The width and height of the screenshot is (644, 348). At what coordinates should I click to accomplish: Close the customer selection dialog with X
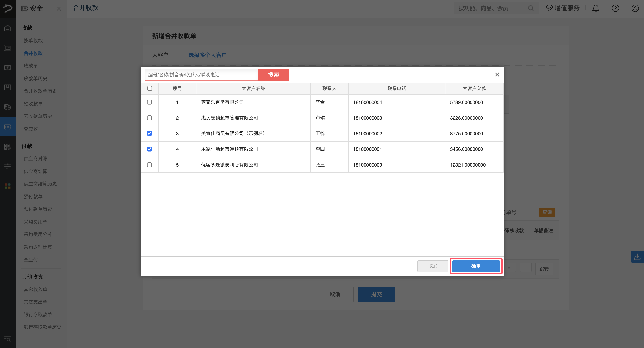click(497, 75)
